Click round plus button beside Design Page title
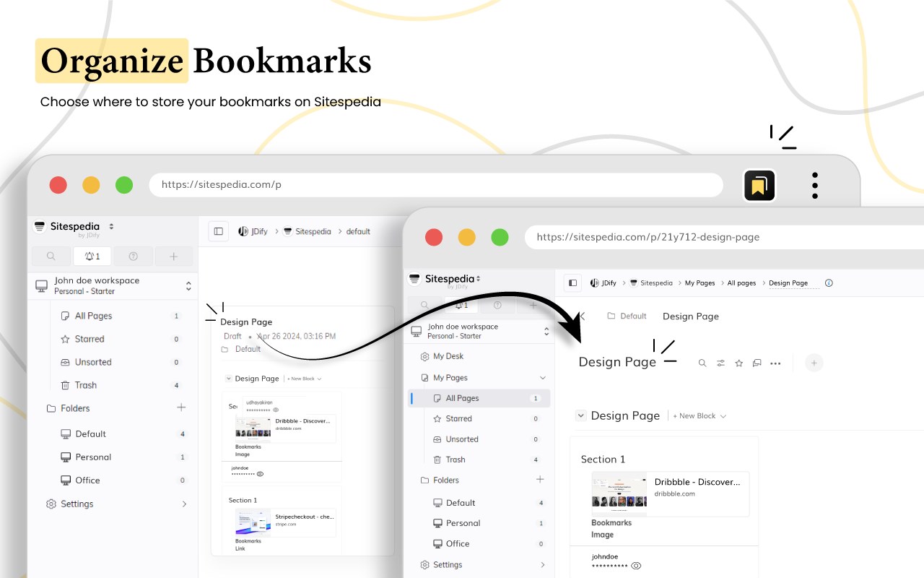Screen dimensions: 924x578 (x=814, y=363)
